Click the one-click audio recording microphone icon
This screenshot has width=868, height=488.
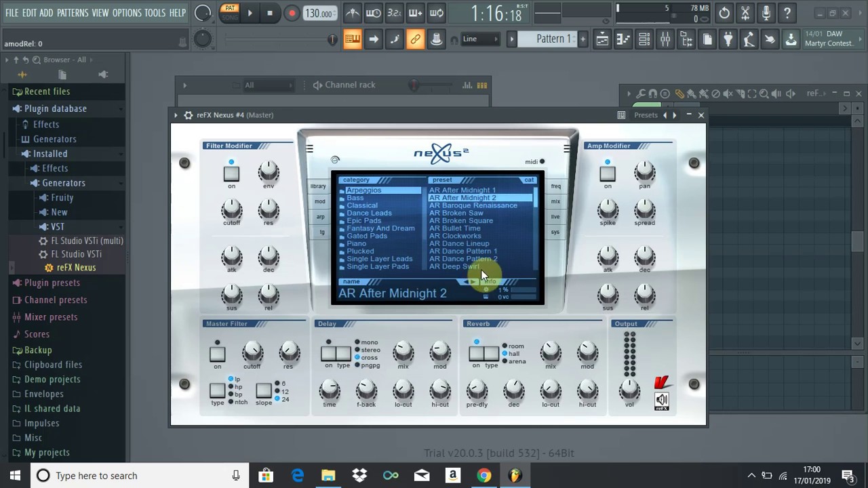(766, 13)
